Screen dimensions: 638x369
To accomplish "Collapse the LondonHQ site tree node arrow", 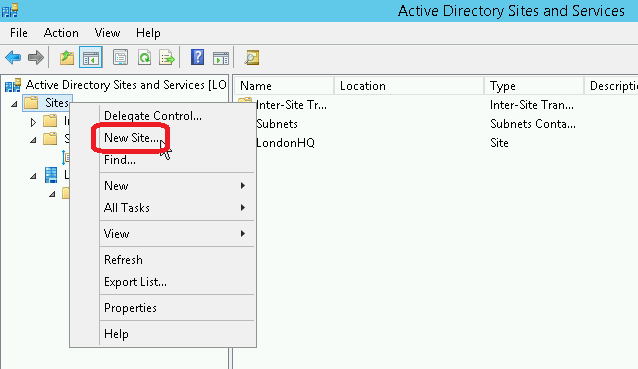I will point(33,176).
